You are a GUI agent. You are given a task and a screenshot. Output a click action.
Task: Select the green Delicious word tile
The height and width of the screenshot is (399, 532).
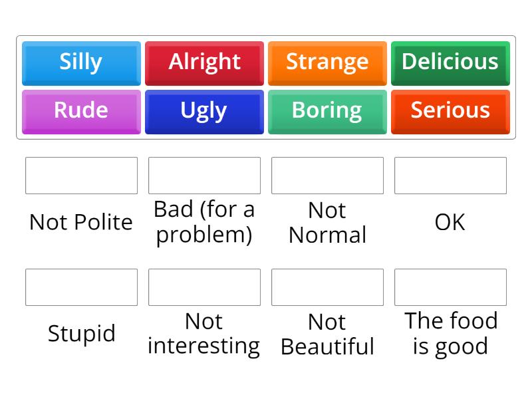(x=450, y=62)
